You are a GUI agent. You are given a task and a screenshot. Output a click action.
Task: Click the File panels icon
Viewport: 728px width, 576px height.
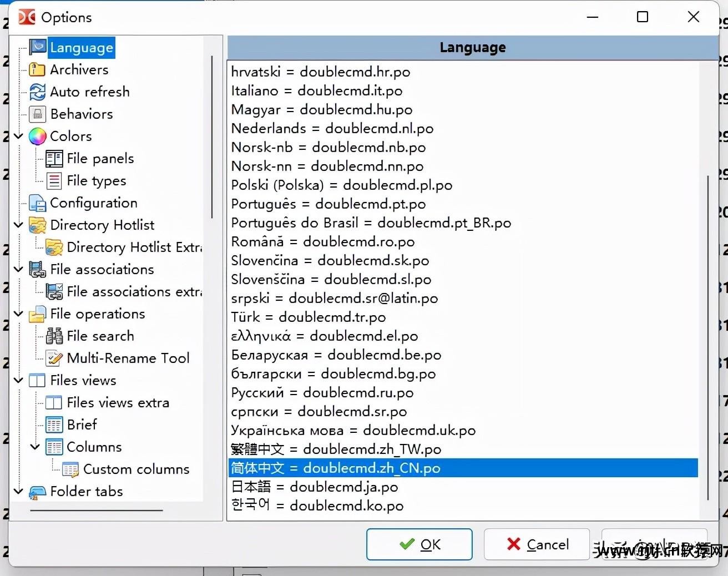point(54,159)
